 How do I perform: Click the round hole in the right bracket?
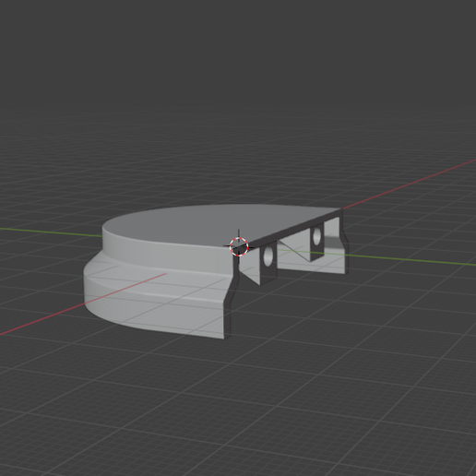(x=316, y=236)
